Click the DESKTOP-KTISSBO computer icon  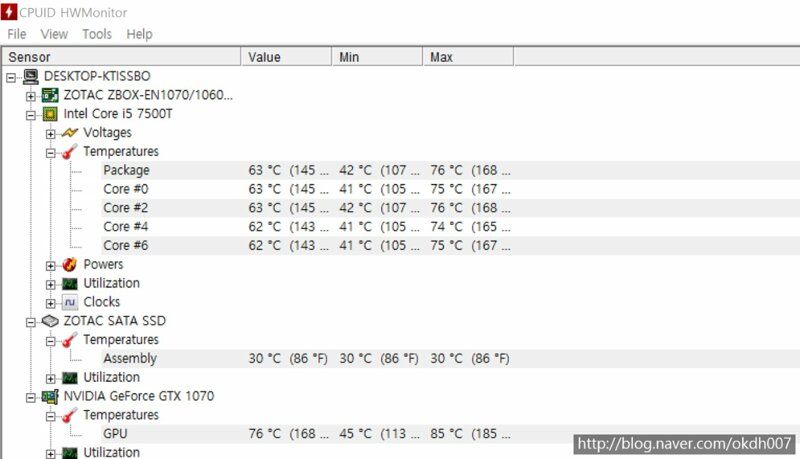[x=31, y=76]
